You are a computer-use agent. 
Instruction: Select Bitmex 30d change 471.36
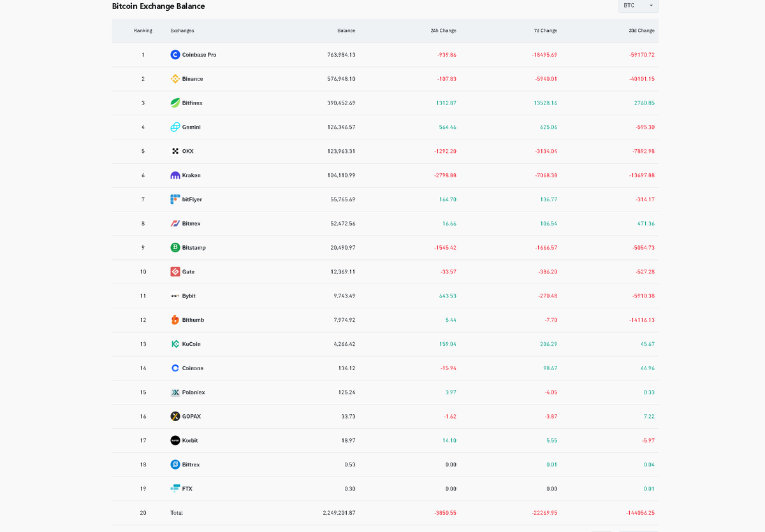pyautogui.click(x=646, y=224)
